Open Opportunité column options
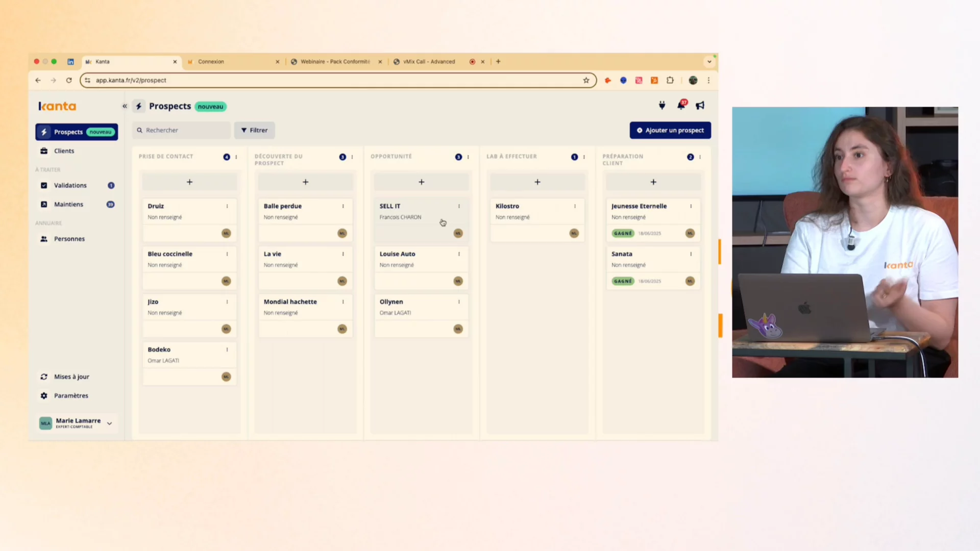This screenshot has width=980, height=551. [x=468, y=157]
